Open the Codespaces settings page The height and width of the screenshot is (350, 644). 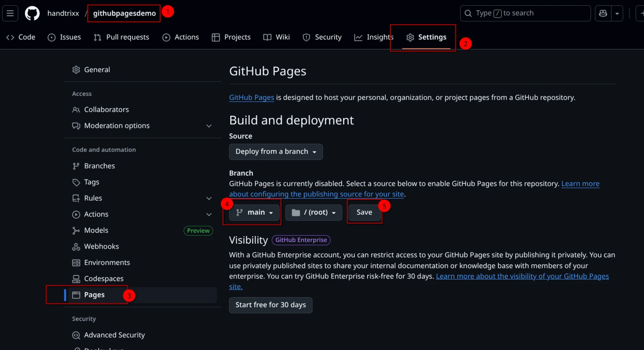coord(103,279)
